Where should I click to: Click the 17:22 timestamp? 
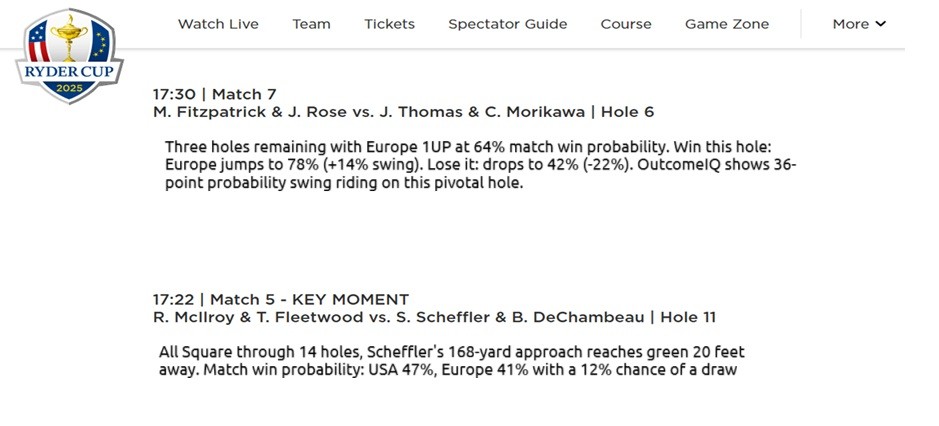click(x=172, y=299)
